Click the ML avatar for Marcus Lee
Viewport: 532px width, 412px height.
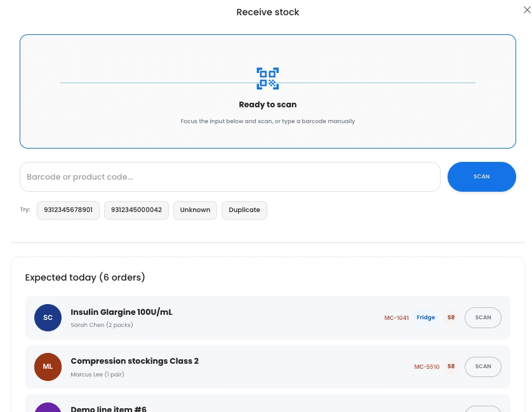click(x=48, y=367)
